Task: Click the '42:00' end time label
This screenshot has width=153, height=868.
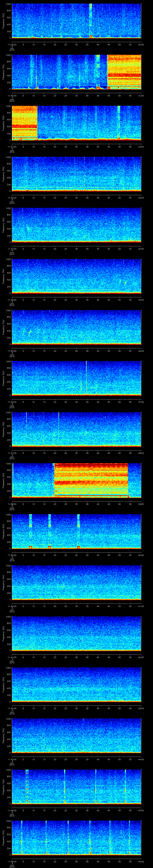Action: (x=141, y=657)
